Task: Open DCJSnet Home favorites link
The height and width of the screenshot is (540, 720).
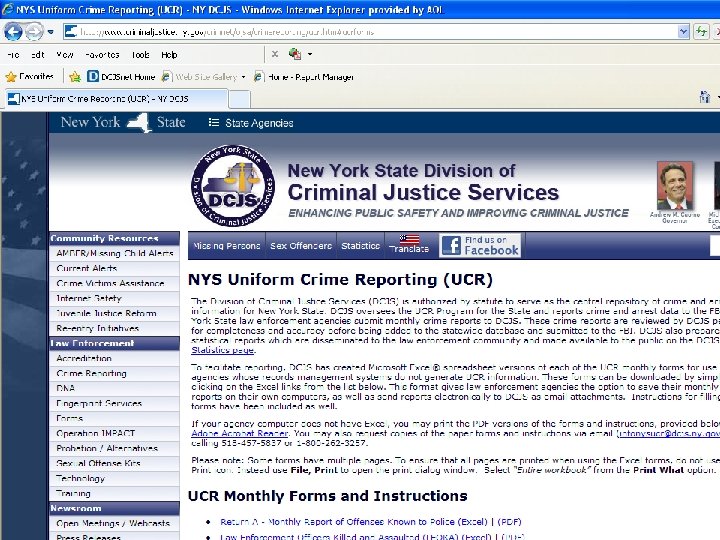Action: click(x=121, y=77)
